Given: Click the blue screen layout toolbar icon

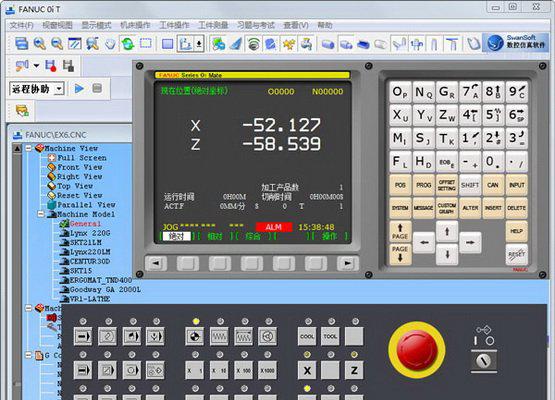Looking at the screenshot, I should pyautogui.click(x=22, y=44).
